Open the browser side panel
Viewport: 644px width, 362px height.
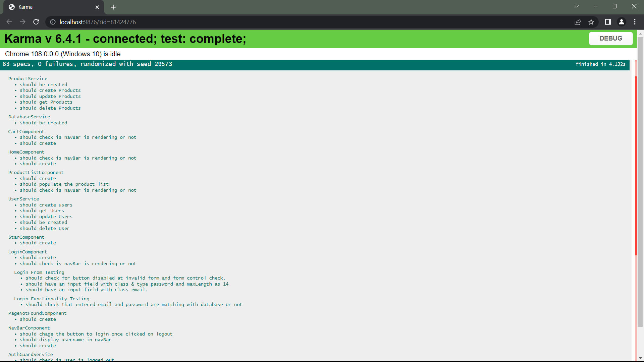608,22
